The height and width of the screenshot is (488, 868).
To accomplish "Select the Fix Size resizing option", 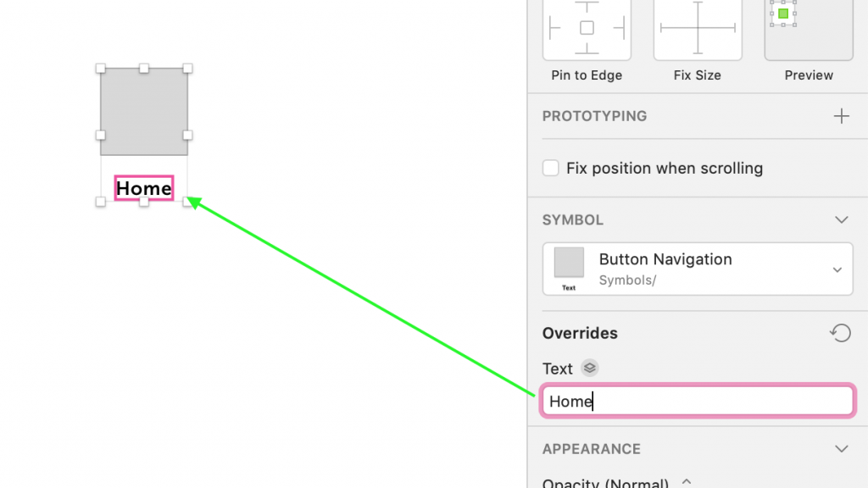I will click(697, 30).
